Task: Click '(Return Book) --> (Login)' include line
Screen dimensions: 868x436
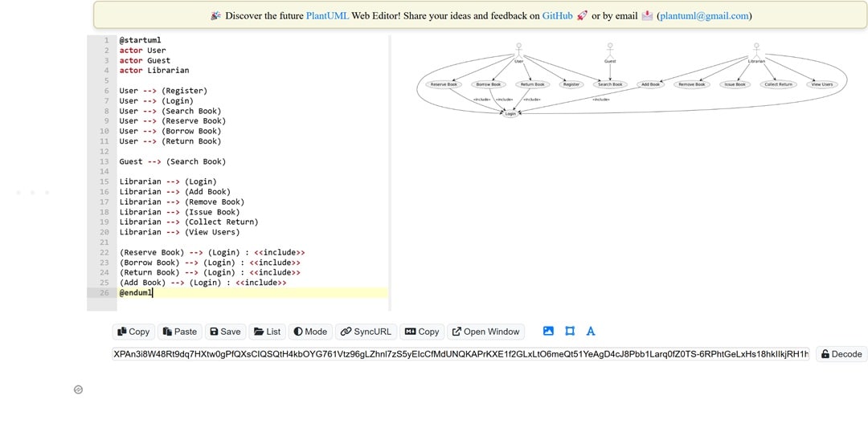Action: coord(210,272)
